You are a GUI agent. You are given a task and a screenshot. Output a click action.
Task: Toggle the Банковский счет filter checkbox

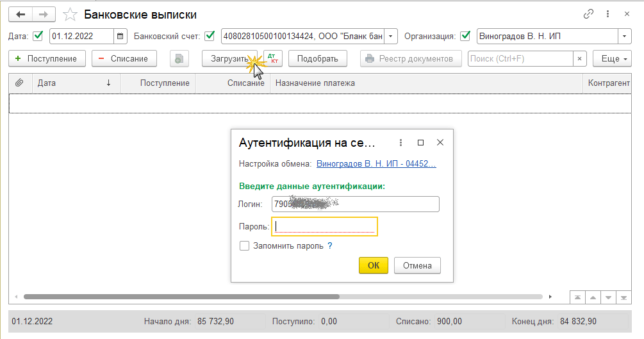click(x=210, y=36)
